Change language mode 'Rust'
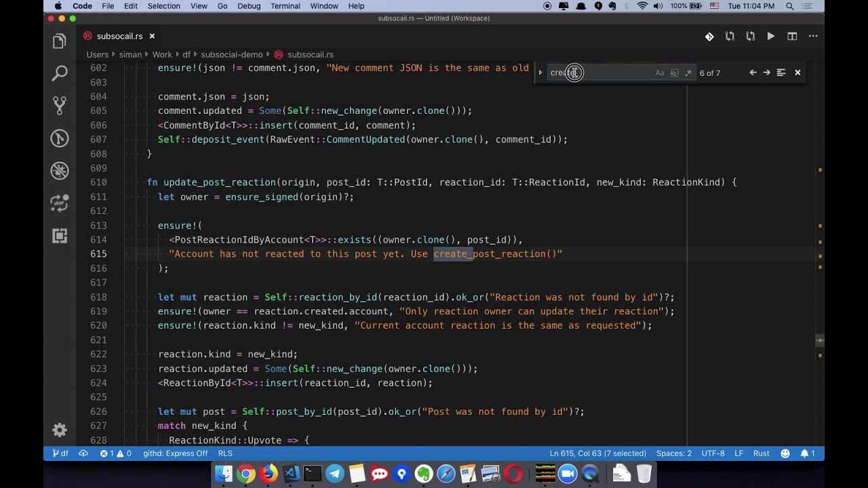The image size is (868, 488). click(761, 453)
